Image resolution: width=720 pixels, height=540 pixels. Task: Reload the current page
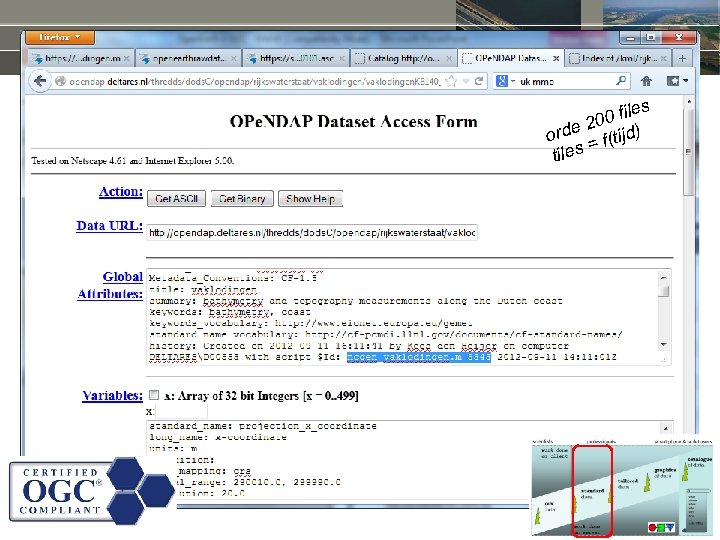[478, 81]
